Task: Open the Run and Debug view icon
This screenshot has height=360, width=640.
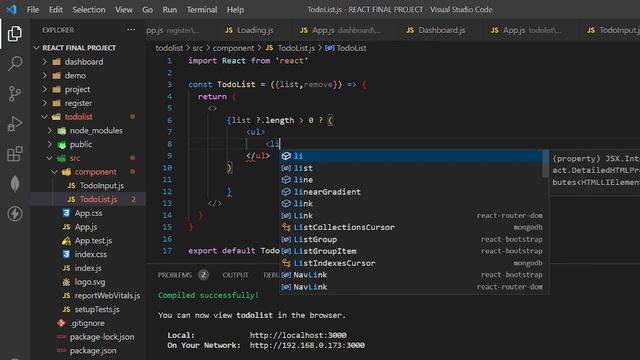Action: [15, 123]
